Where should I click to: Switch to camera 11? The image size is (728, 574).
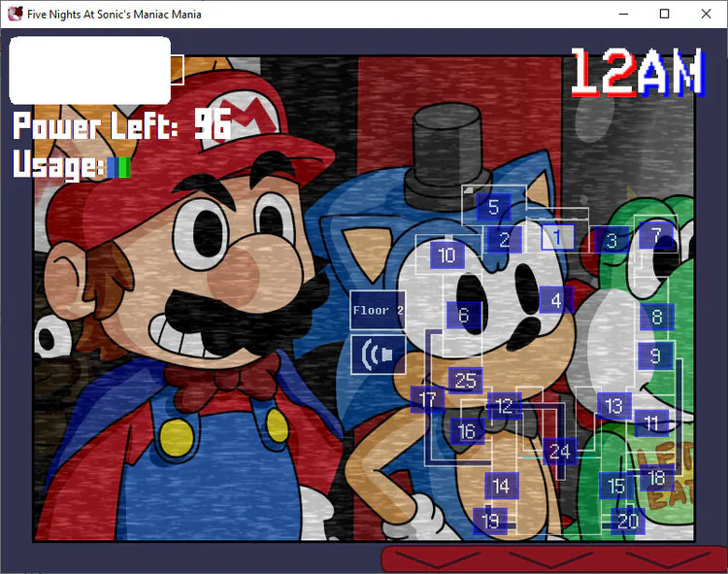click(651, 422)
